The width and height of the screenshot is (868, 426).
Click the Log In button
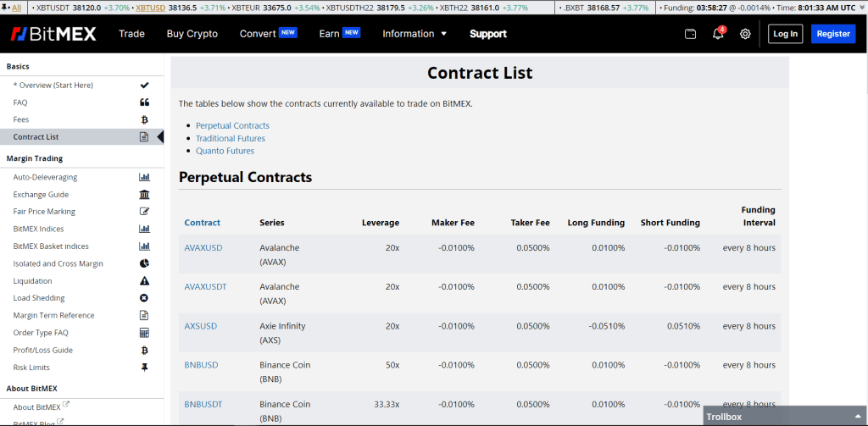pos(785,34)
